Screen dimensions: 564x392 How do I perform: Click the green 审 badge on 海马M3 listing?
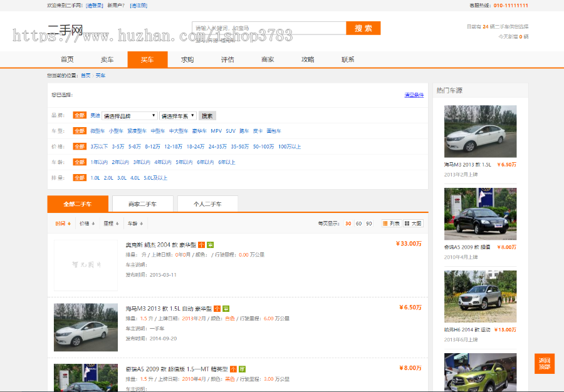click(x=226, y=309)
